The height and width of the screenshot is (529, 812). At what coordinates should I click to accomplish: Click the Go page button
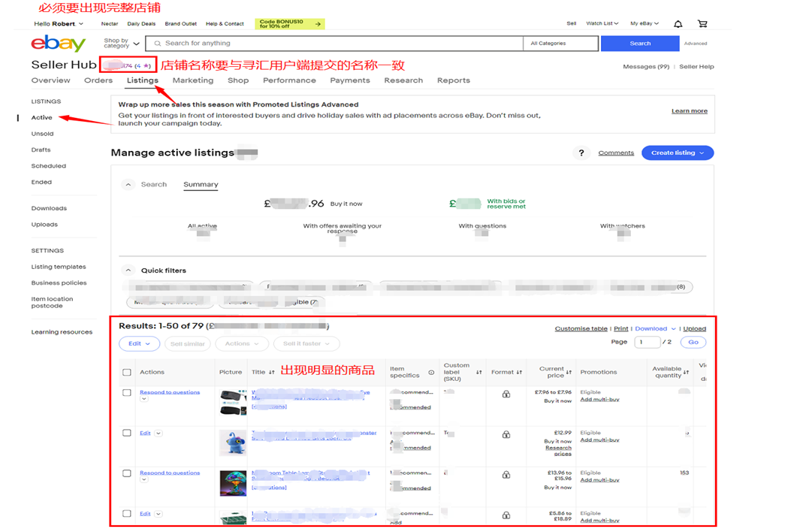pyautogui.click(x=693, y=342)
